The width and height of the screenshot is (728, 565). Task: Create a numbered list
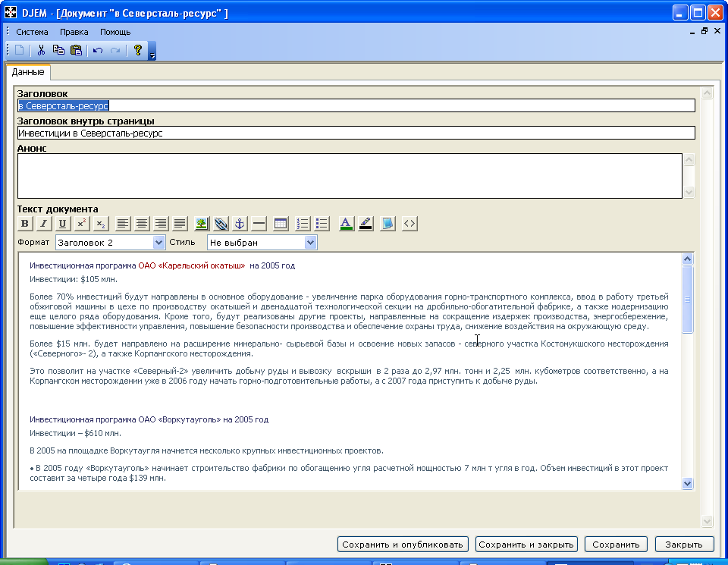[x=303, y=224]
